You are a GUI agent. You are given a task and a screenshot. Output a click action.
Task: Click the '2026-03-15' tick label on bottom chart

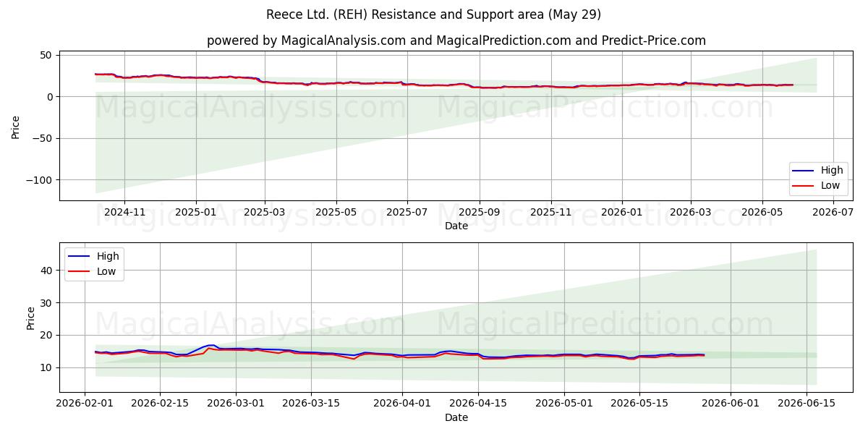pyautogui.click(x=311, y=404)
